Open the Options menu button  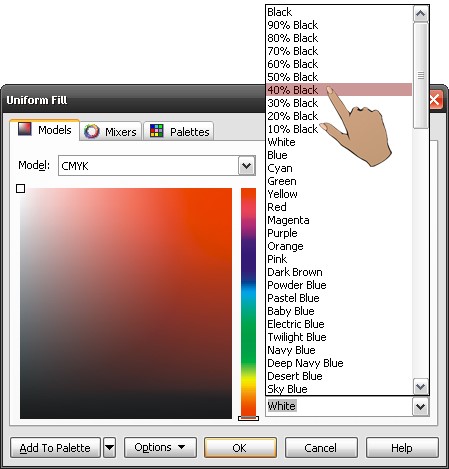click(x=160, y=447)
